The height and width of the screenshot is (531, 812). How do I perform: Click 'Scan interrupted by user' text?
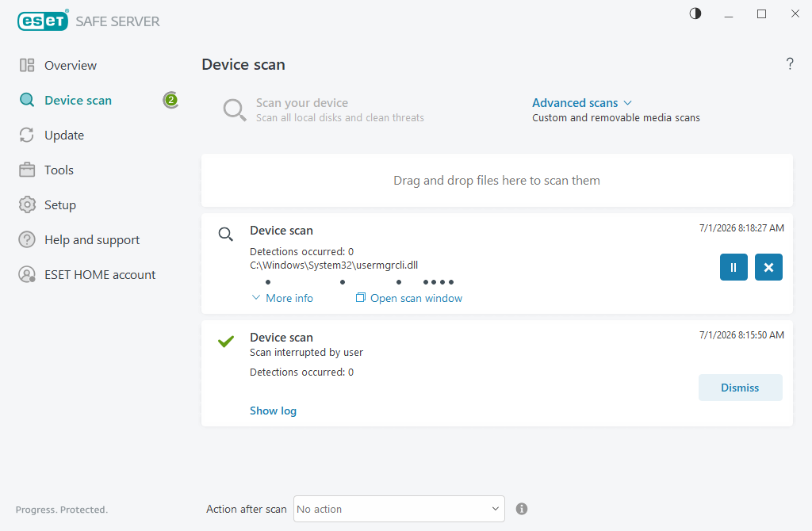307,353
